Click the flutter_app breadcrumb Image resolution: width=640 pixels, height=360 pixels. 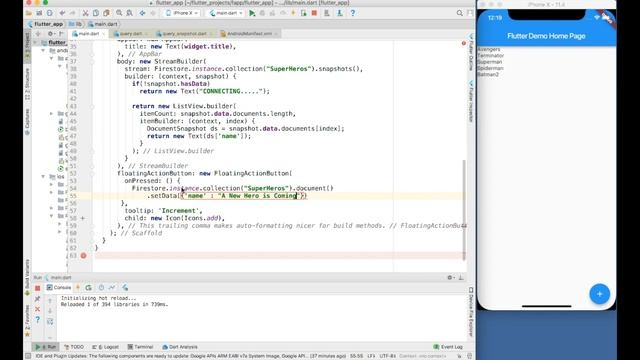(46, 24)
